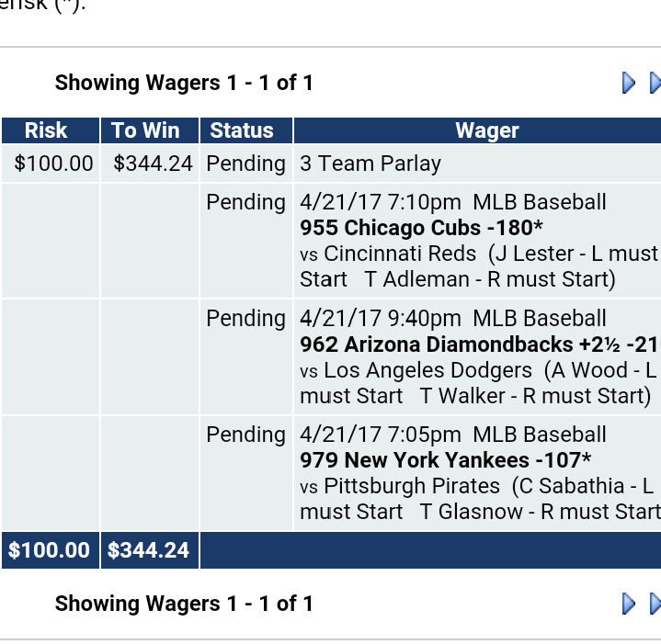This screenshot has height=644, width=661.
Task: Go to next page using bottom arrow
Action: 629,604
